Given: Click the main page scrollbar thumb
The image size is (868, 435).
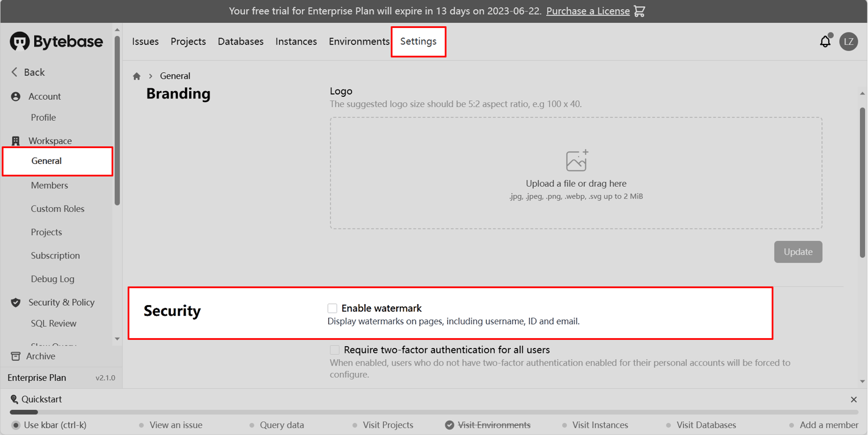Looking at the screenshot, I should (x=862, y=182).
